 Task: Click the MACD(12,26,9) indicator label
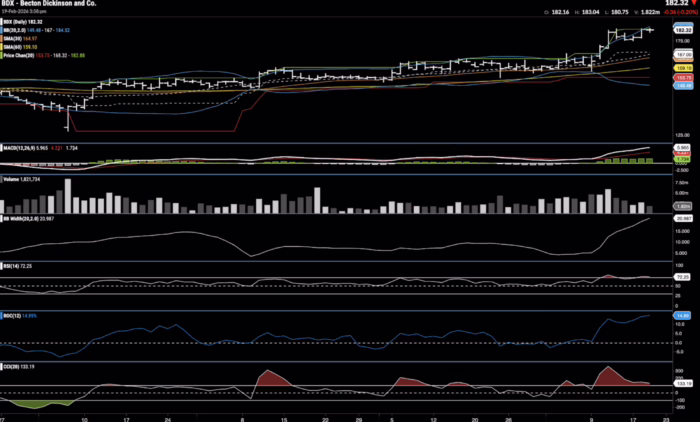click(19, 148)
